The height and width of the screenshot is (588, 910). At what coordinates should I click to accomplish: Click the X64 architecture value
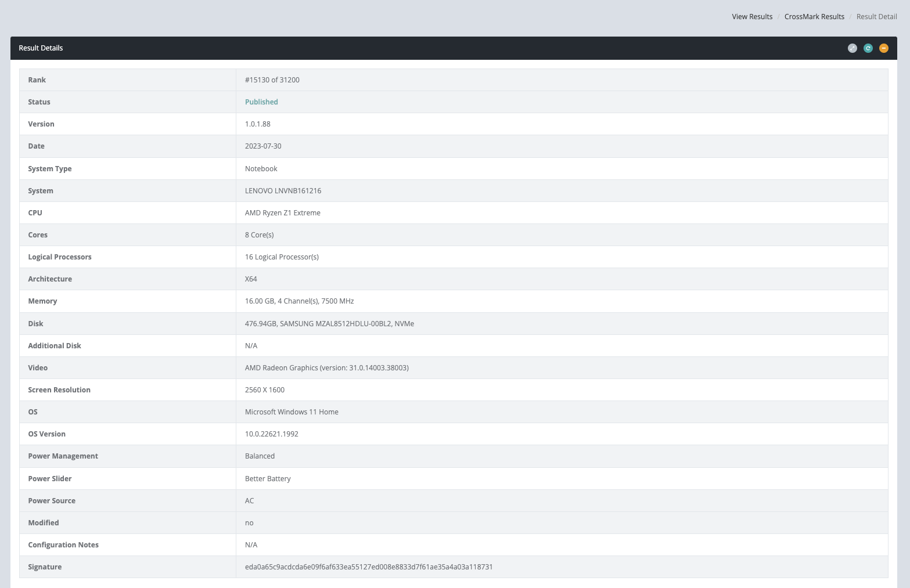(251, 279)
